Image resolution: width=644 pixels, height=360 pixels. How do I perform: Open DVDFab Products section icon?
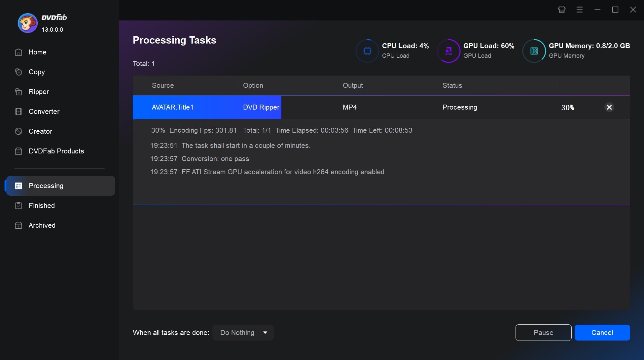(18, 150)
